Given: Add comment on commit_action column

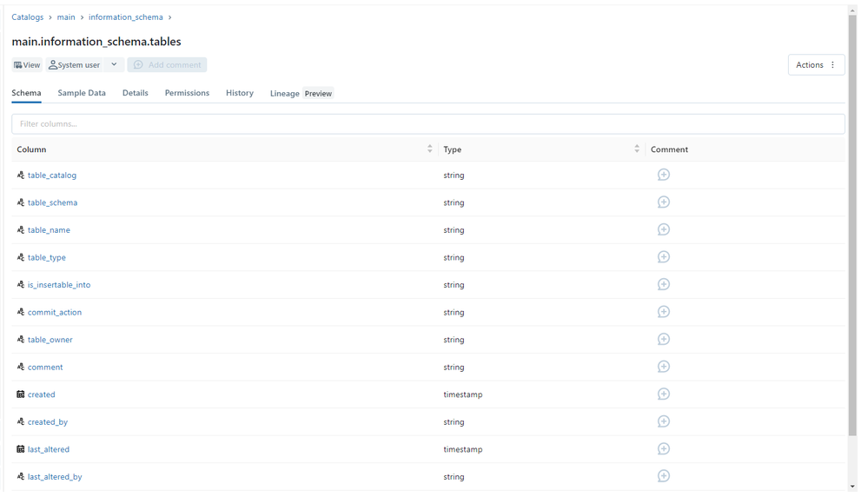Looking at the screenshot, I should 663,312.
